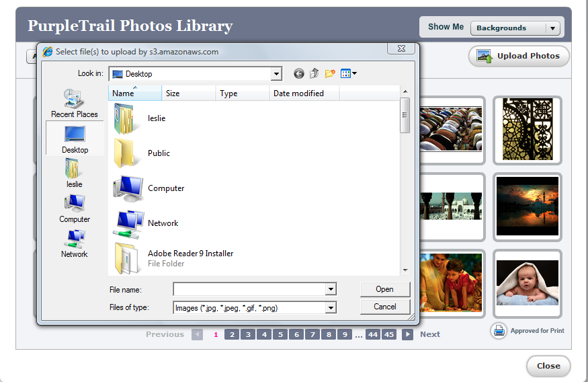Expand the Files of type dropdown
Image resolution: width=588 pixels, height=382 pixels.
point(331,308)
